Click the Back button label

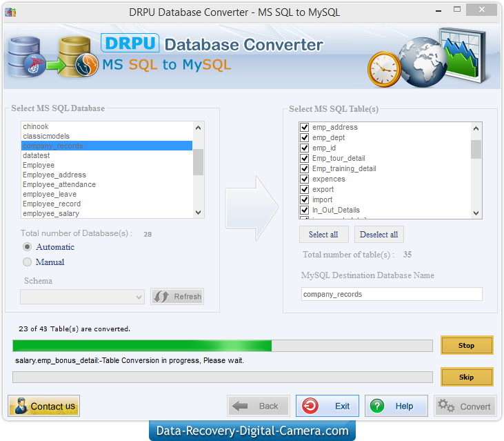(269, 406)
